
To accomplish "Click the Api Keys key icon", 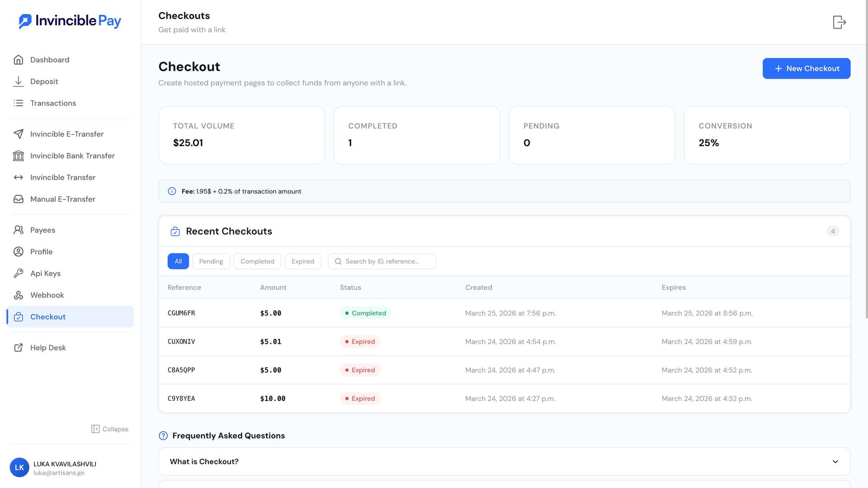I will [19, 273].
